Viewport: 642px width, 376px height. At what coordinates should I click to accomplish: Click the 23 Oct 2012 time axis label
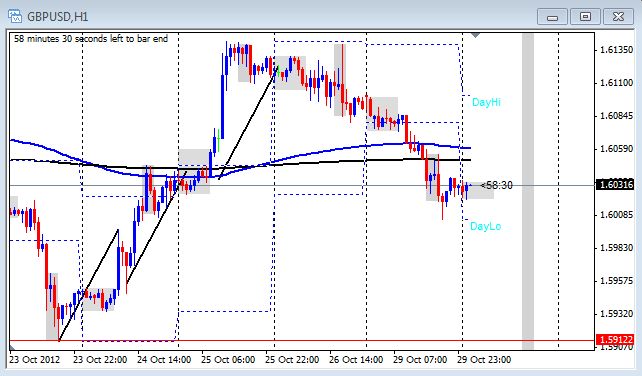34,360
